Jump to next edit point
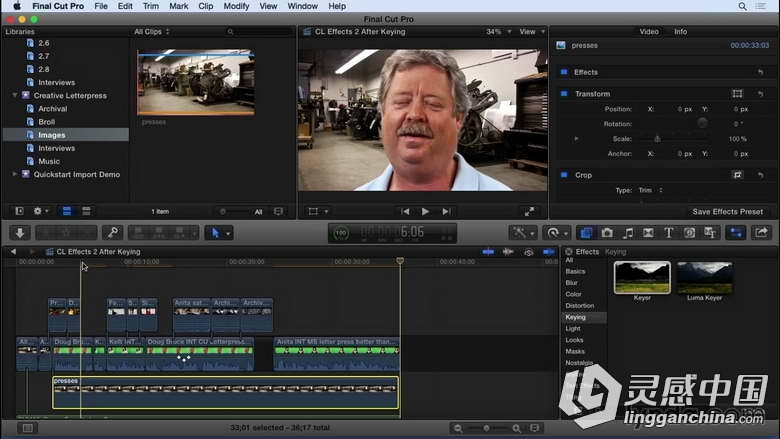780x439 pixels. [x=446, y=211]
